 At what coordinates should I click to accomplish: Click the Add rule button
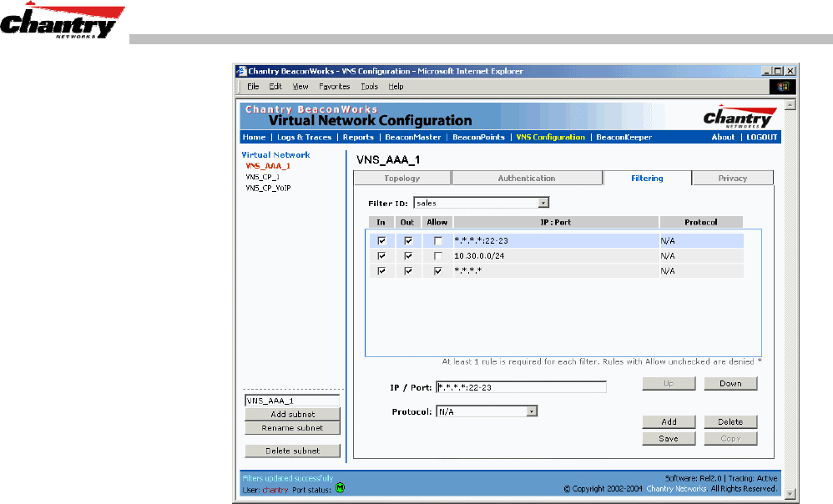(669, 421)
